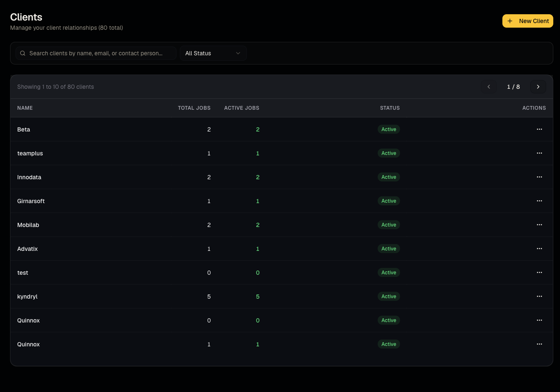Go to next page of clients
The width and height of the screenshot is (560, 392).
tap(538, 87)
